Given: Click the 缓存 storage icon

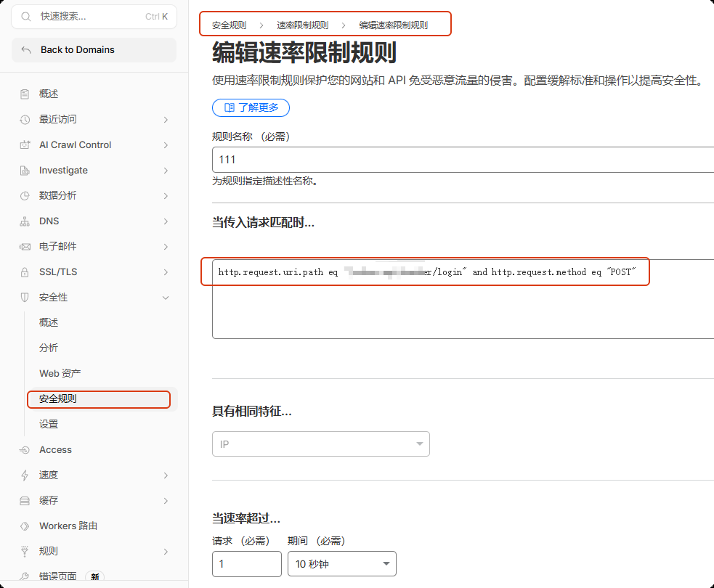Looking at the screenshot, I should click(x=25, y=501).
